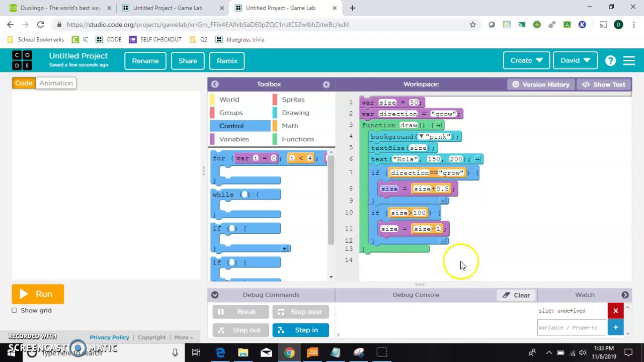This screenshot has height=362, width=644.
Task: Collapse the Watch panel arrow
Action: click(625, 295)
